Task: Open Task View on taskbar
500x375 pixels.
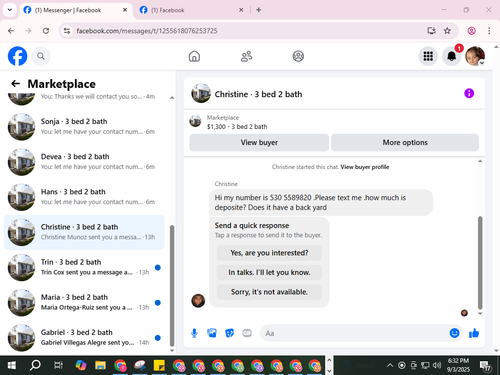Action: [x=58, y=366]
